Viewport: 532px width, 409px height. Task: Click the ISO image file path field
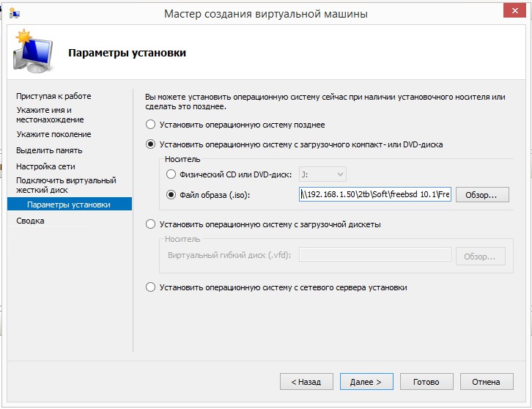(375, 194)
